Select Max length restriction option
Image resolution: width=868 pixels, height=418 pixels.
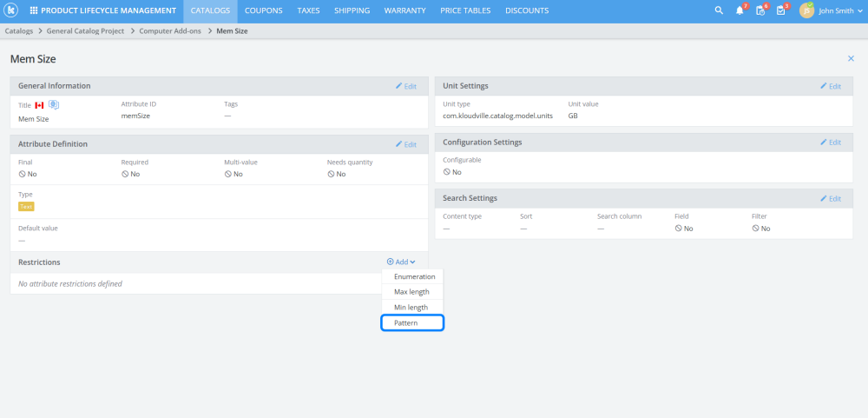click(x=412, y=292)
